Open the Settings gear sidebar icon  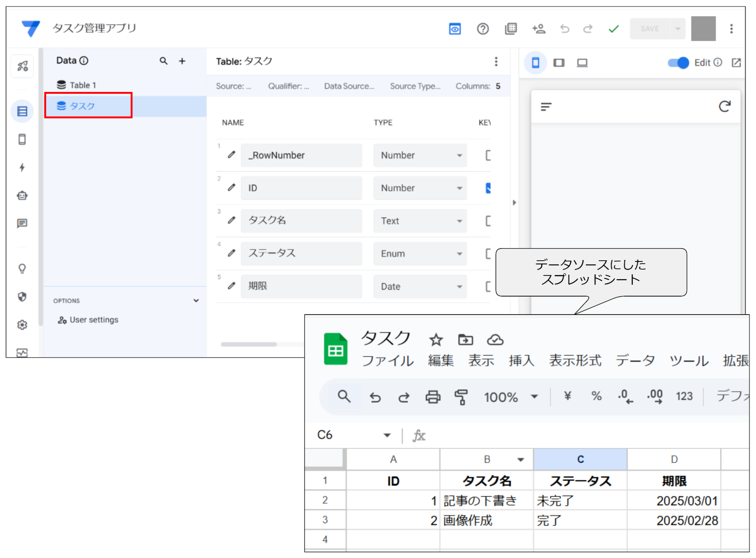pyautogui.click(x=22, y=325)
